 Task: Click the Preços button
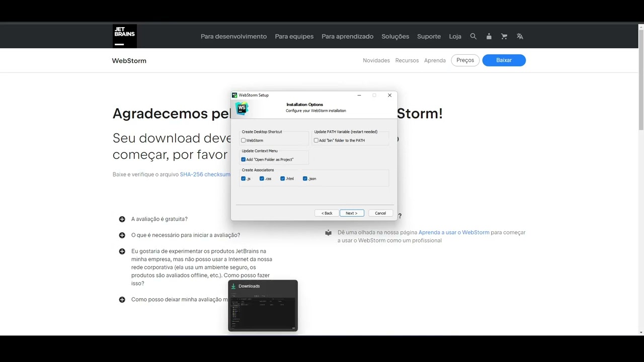click(465, 60)
